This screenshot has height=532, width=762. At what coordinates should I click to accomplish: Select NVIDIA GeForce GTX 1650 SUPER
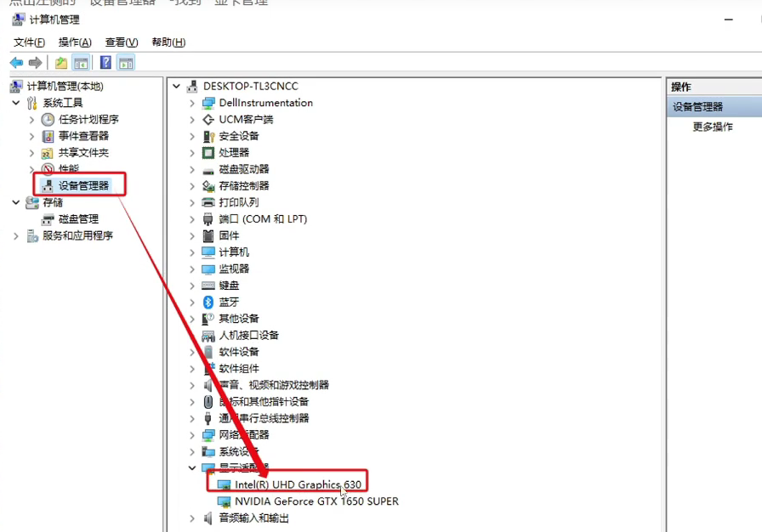pyautogui.click(x=316, y=501)
